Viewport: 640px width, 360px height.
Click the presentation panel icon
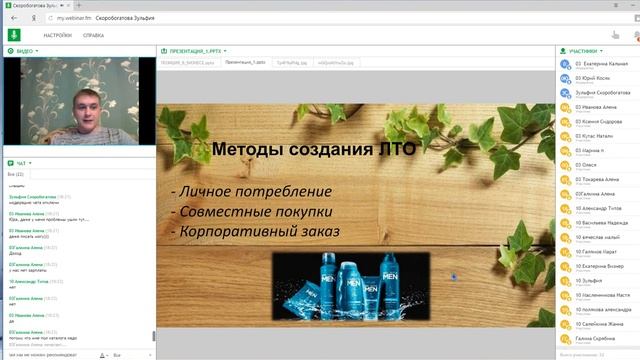(x=164, y=51)
